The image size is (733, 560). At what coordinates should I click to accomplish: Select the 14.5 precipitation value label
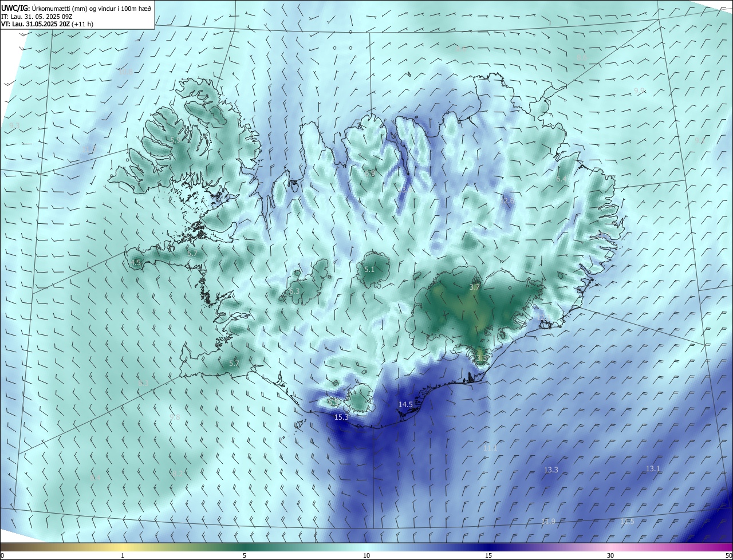[x=405, y=404]
